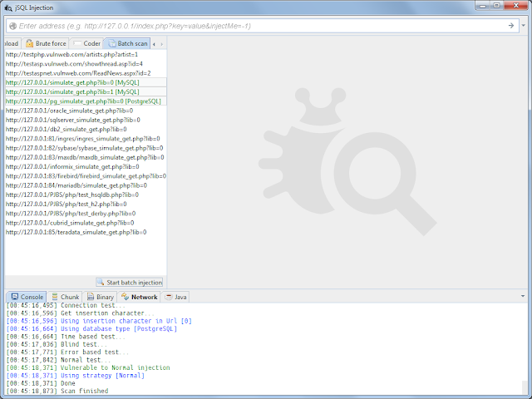The image size is (532, 399).
Task: Maximize the jSQL Injection window
Action: click(x=497, y=6)
